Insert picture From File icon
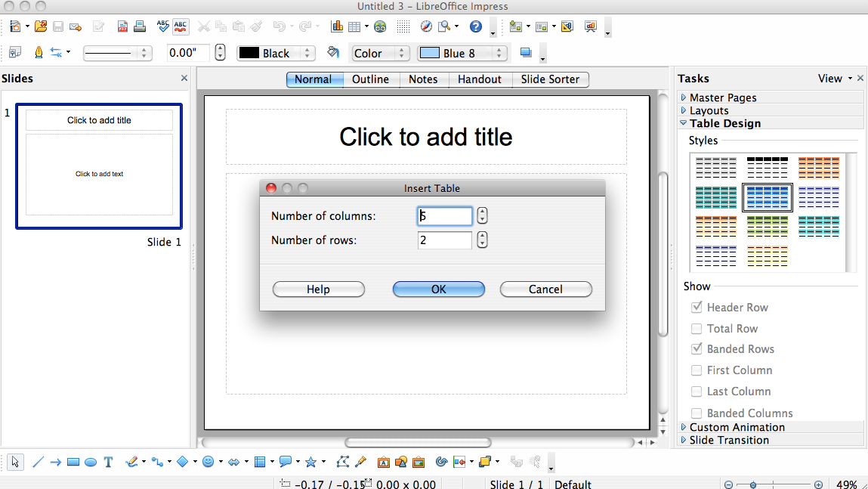Image resolution: width=868 pixels, height=489 pixels. click(x=419, y=462)
